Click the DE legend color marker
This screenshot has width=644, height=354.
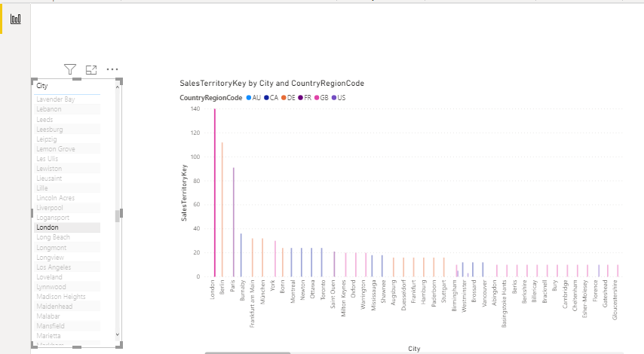coord(284,98)
